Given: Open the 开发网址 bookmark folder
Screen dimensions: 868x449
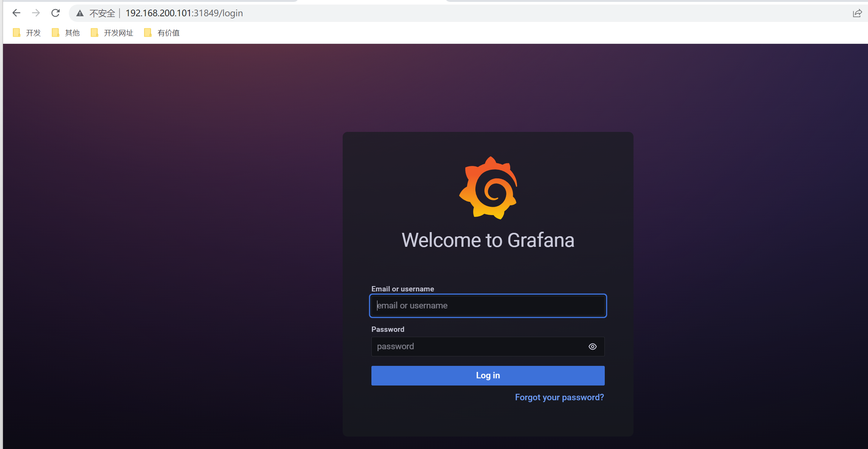Looking at the screenshot, I should 112,33.
